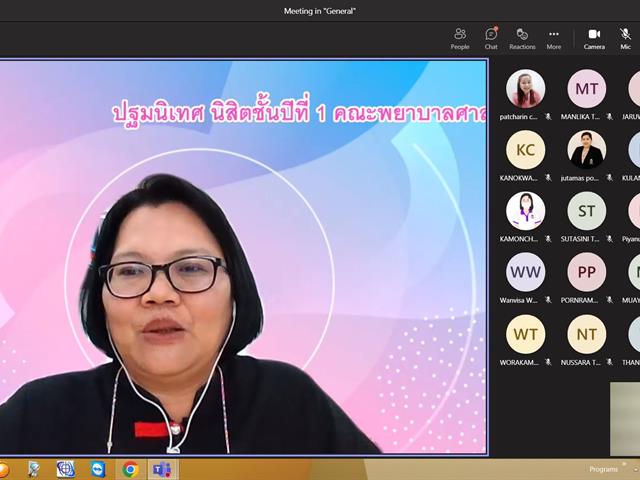Click muted mic icon beside MANLIKA T...

(x=609, y=117)
